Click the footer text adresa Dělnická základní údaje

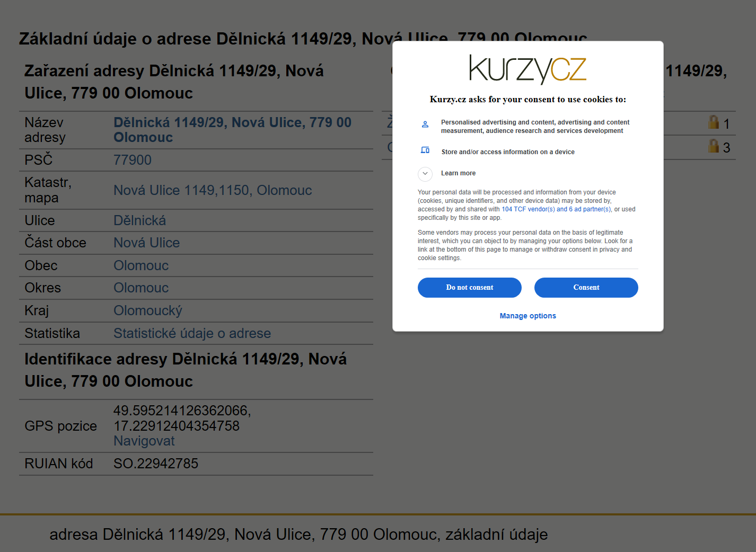pos(298,534)
